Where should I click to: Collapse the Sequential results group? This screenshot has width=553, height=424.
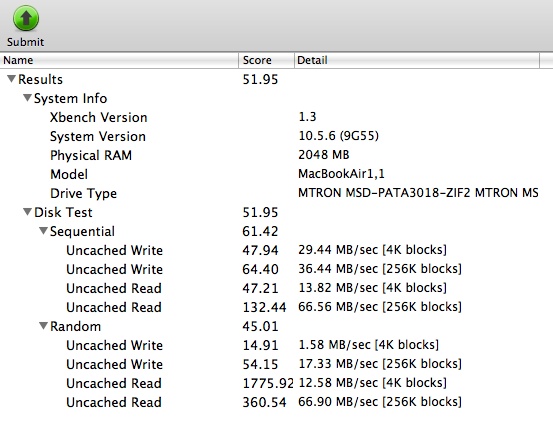[43, 231]
